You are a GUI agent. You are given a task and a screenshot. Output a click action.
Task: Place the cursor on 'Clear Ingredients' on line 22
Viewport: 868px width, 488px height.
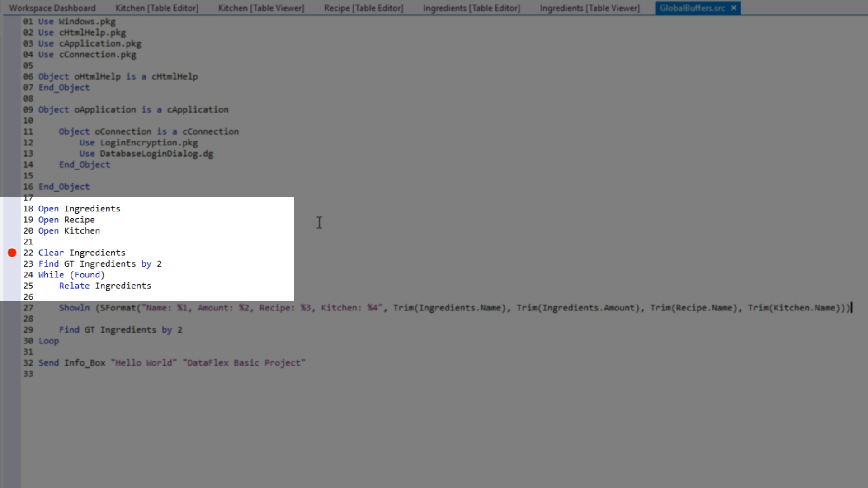point(82,253)
